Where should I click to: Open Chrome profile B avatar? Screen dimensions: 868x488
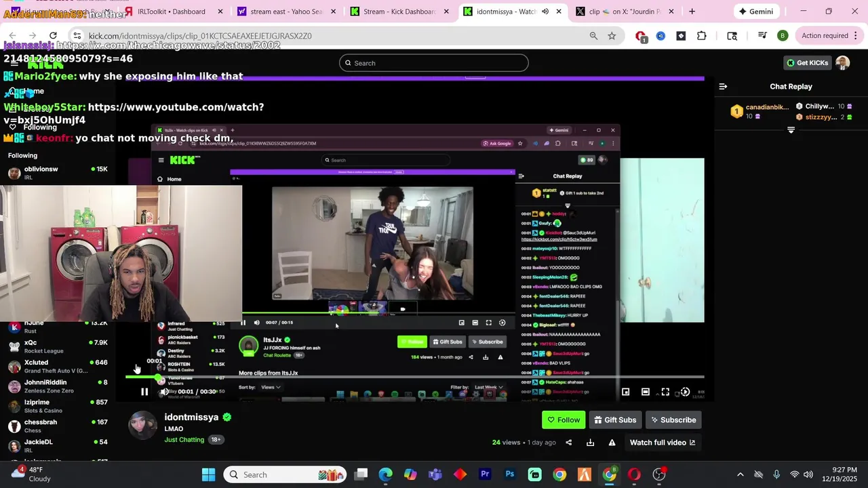(x=783, y=36)
